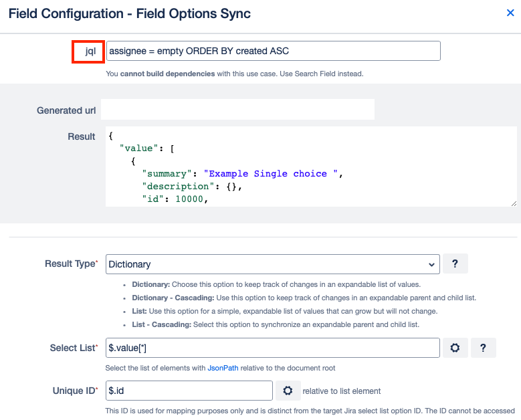Click the Unique ID label
The height and width of the screenshot is (420, 521).
75,391
